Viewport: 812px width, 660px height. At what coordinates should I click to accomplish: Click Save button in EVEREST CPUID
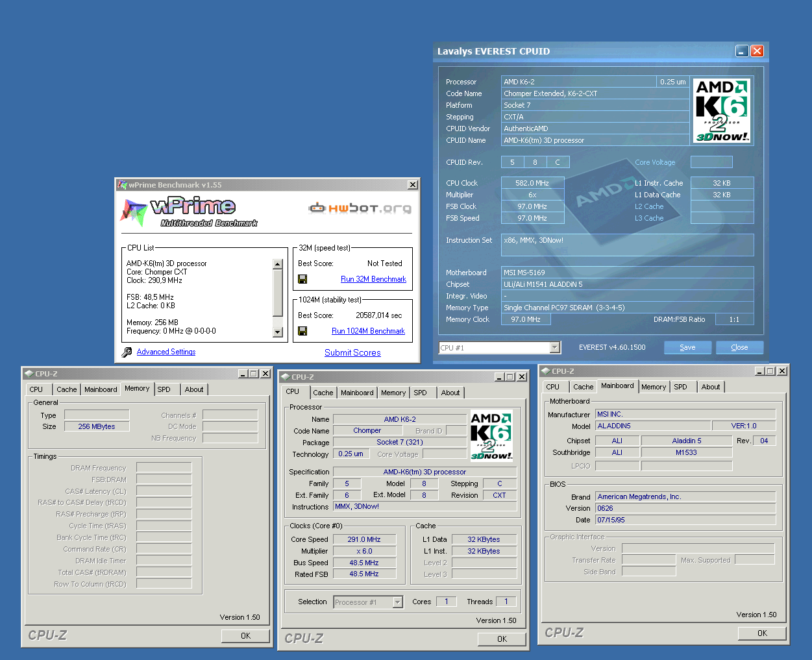pyautogui.click(x=688, y=347)
